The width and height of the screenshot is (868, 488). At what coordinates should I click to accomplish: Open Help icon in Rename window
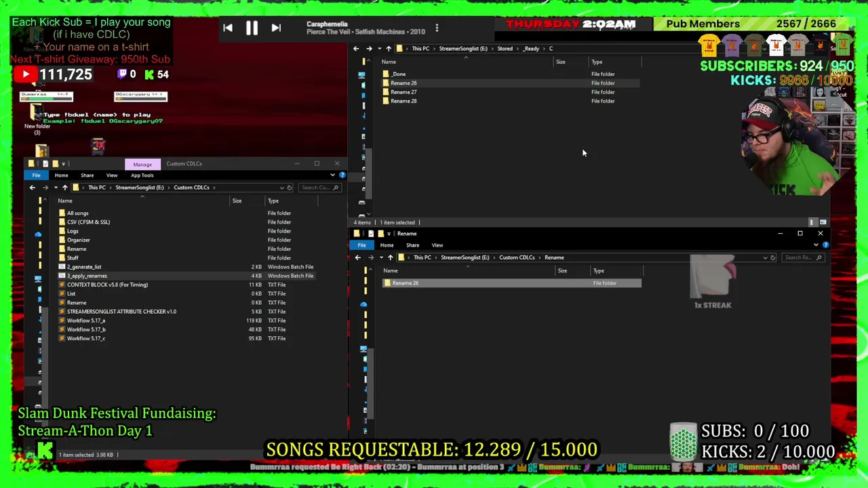825,245
